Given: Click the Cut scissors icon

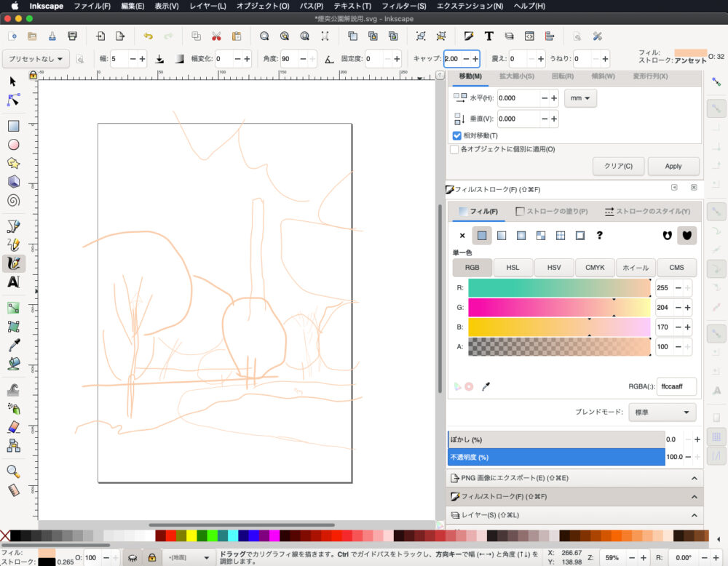Looking at the screenshot, I should (x=216, y=36).
